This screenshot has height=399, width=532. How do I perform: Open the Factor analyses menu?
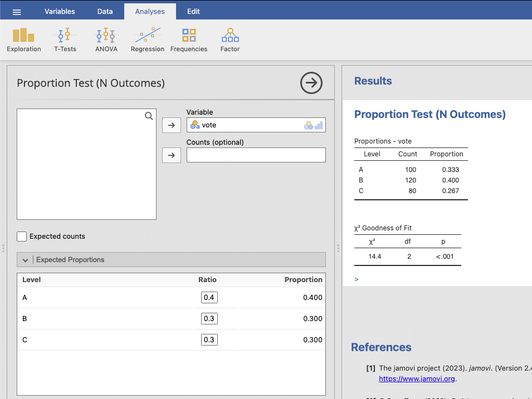point(230,40)
